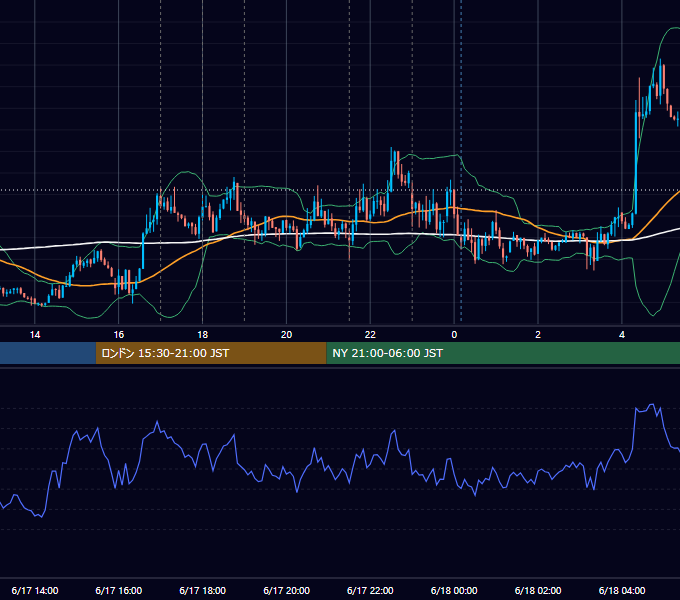680x600 pixels.
Task: Click the 22 hour label on price chart axis
Action: [x=370, y=335]
